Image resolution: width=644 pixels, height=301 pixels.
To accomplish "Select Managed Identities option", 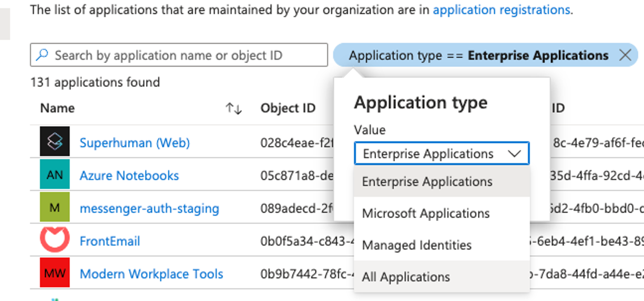I will (441, 245).
